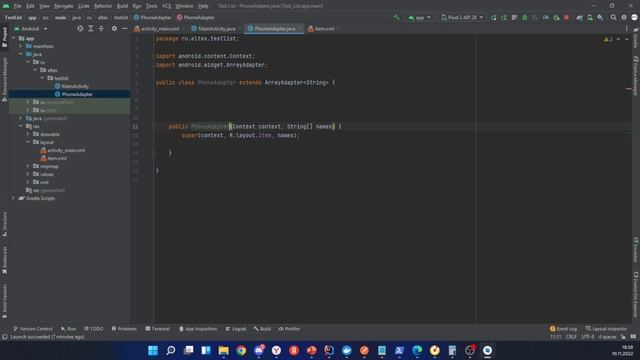The width and height of the screenshot is (640, 360).
Task: Click the Sync Project with Gradle icon
Action: [x=579, y=18]
